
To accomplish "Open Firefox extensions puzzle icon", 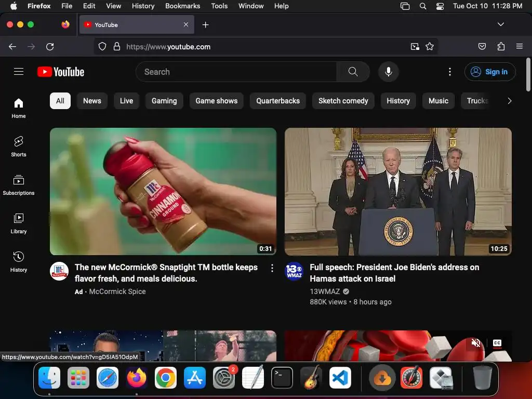I will (501, 46).
